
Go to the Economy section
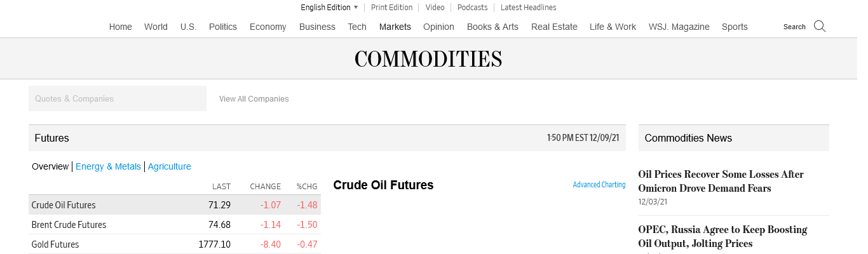[268, 27]
